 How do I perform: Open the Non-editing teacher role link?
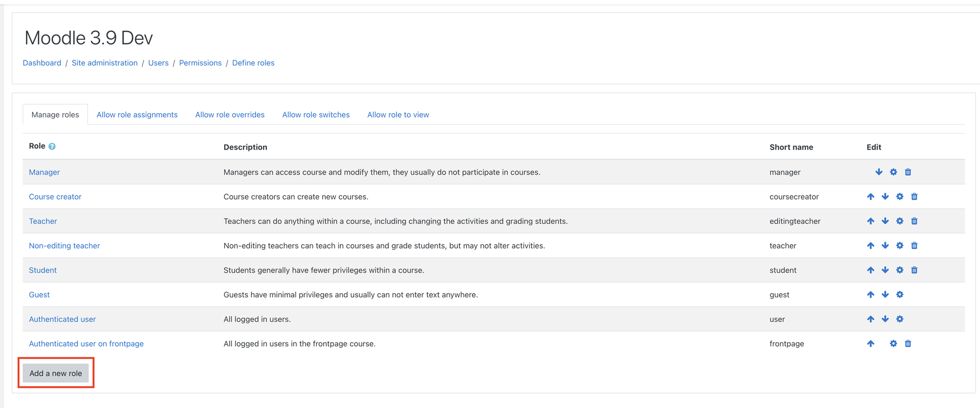coord(64,246)
